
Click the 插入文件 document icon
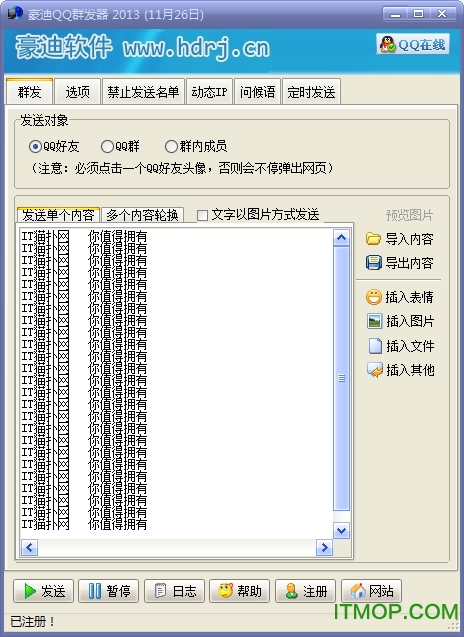pyautogui.click(x=375, y=346)
